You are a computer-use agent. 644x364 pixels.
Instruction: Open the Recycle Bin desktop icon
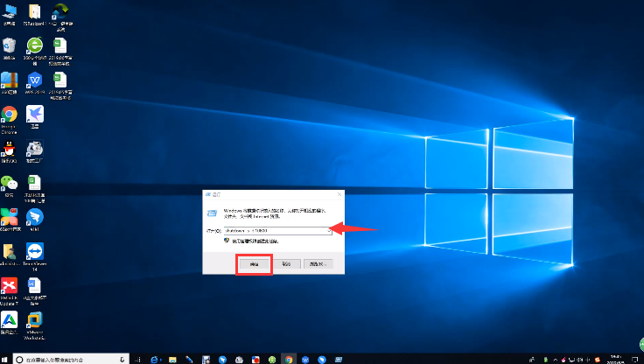(9, 48)
